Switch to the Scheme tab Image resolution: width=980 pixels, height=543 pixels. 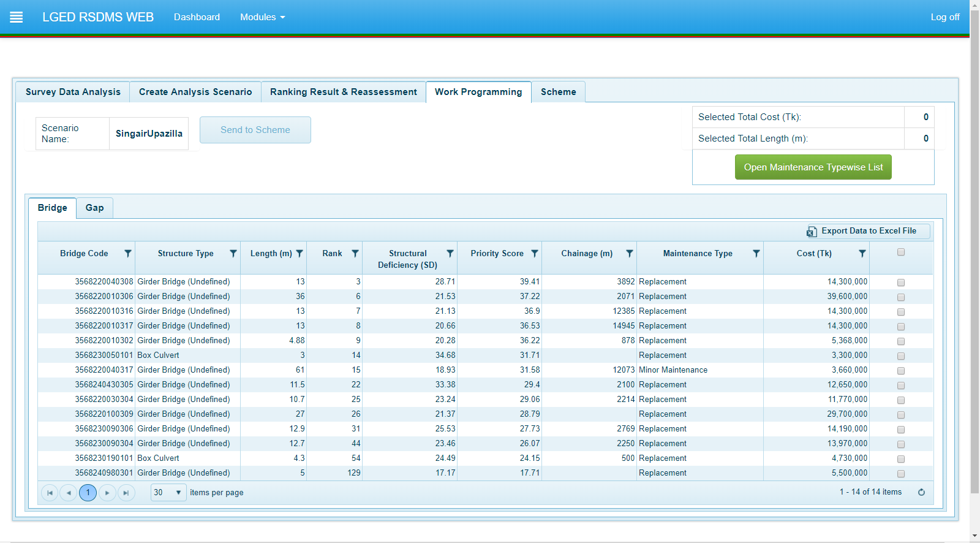click(x=558, y=92)
